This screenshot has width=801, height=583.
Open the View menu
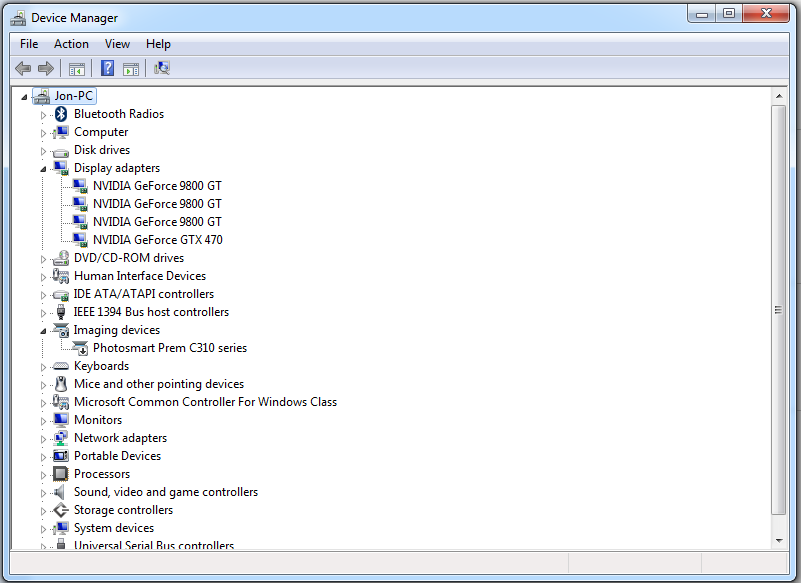coord(117,44)
